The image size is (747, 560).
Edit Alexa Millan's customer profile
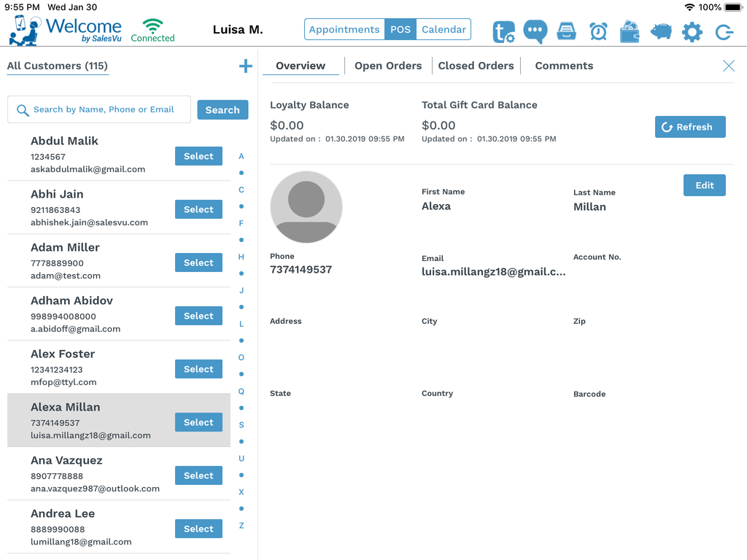tap(704, 185)
